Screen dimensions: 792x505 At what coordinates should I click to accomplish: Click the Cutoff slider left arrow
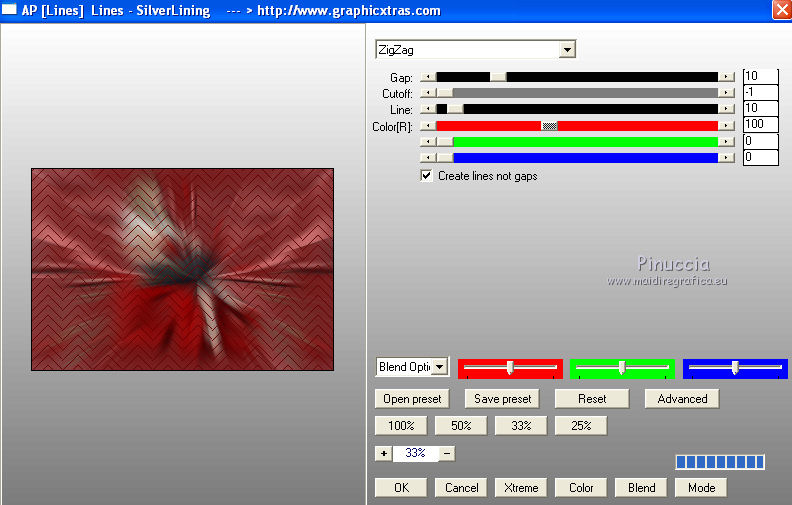[x=428, y=93]
